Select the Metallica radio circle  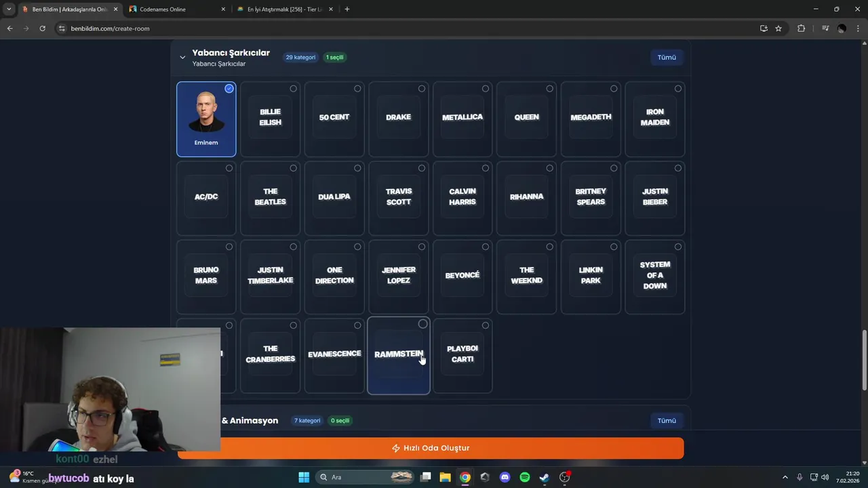pyautogui.click(x=486, y=89)
